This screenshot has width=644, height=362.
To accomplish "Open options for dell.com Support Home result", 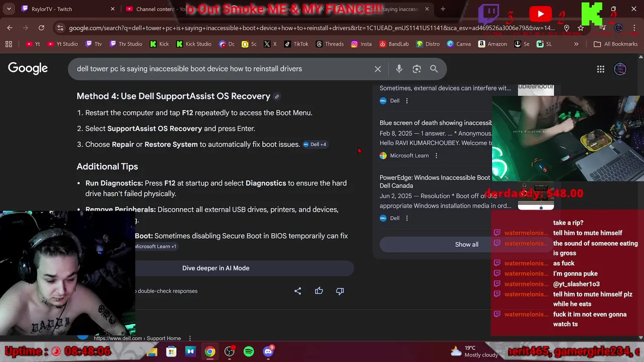I will tap(190, 338).
